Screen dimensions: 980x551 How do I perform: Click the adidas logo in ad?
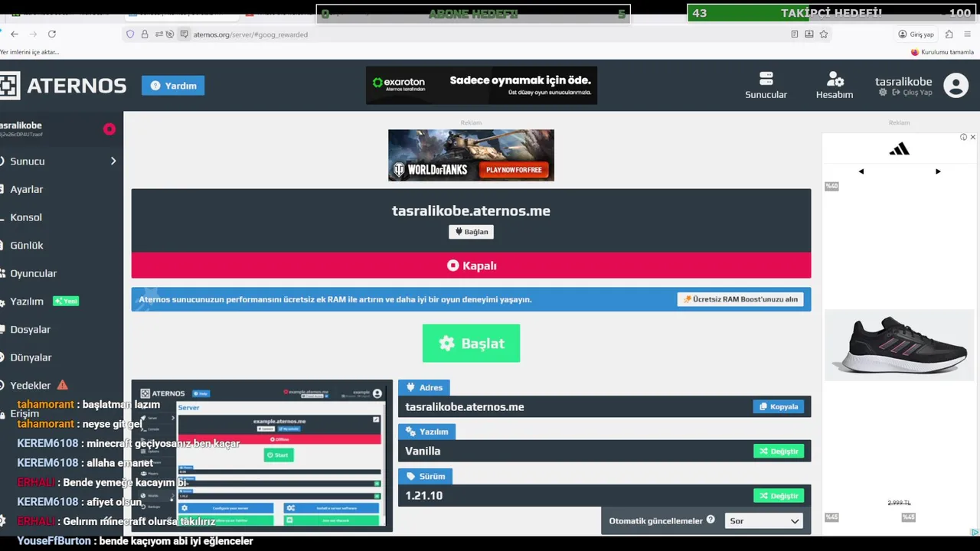900,149
